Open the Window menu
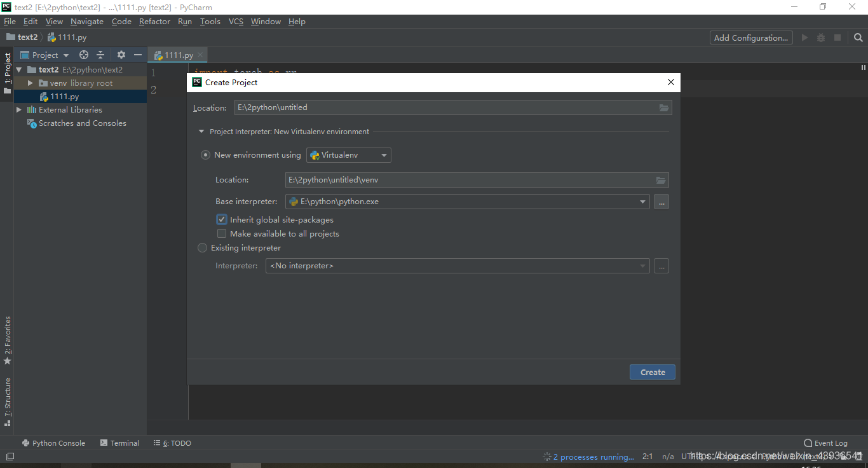This screenshot has height=468, width=868. 266,22
